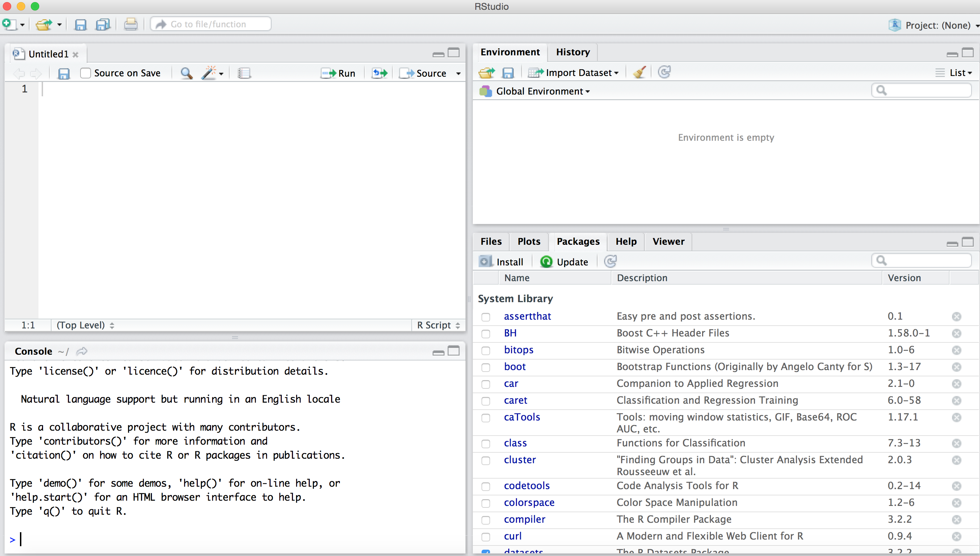Image resolution: width=980 pixels, height=556 pixels.
Task: Open the compiler package help link
Action: (524, 519)
